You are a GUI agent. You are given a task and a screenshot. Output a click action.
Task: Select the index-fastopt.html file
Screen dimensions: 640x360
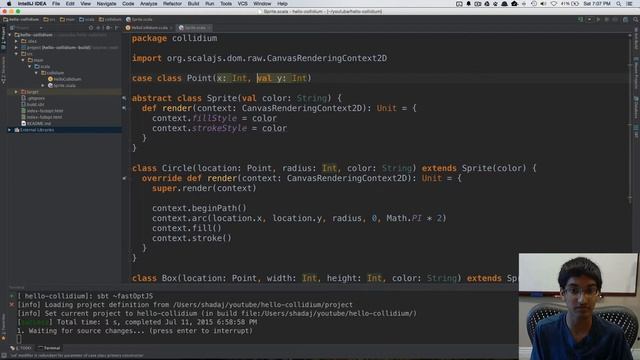click(42, 111)
